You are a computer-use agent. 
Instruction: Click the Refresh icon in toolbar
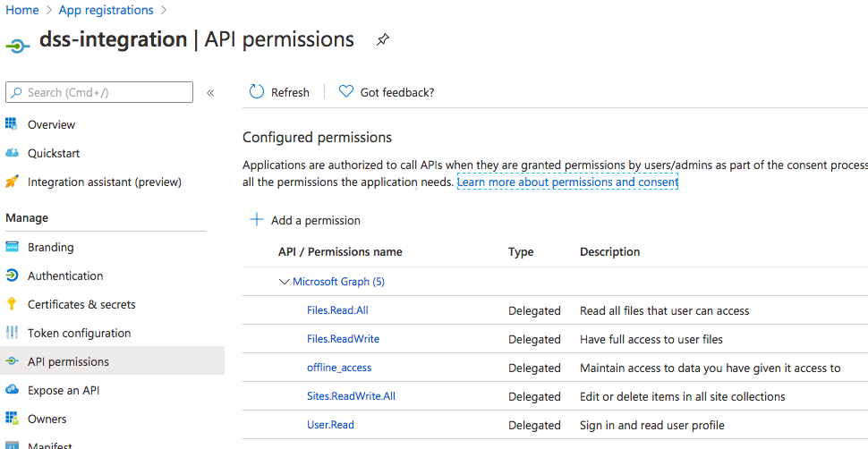257,92
